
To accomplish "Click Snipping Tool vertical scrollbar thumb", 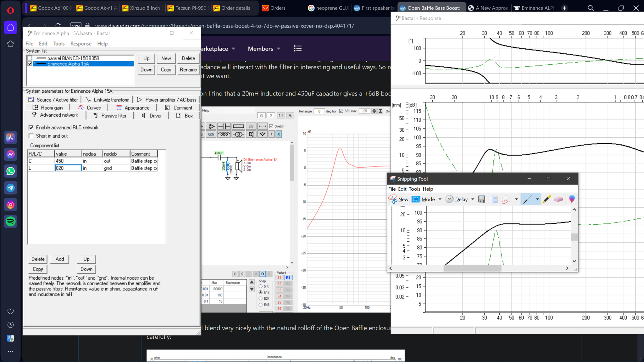I will tap(574, 237).
